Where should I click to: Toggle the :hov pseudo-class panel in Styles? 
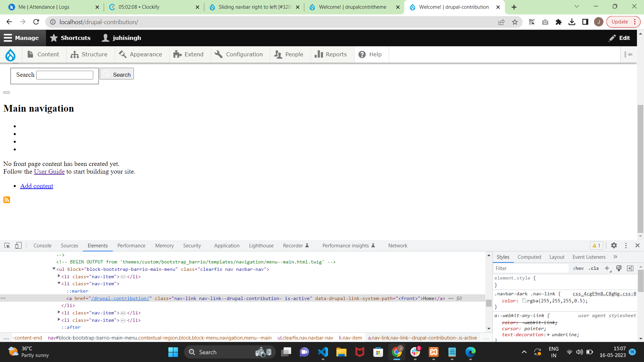(579, 268)
